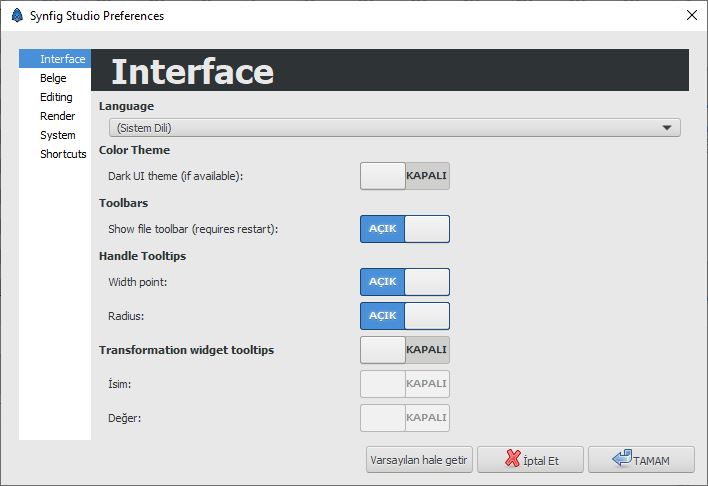Go to the Render settings page
The image size is (708, 486).
[55, 116]
